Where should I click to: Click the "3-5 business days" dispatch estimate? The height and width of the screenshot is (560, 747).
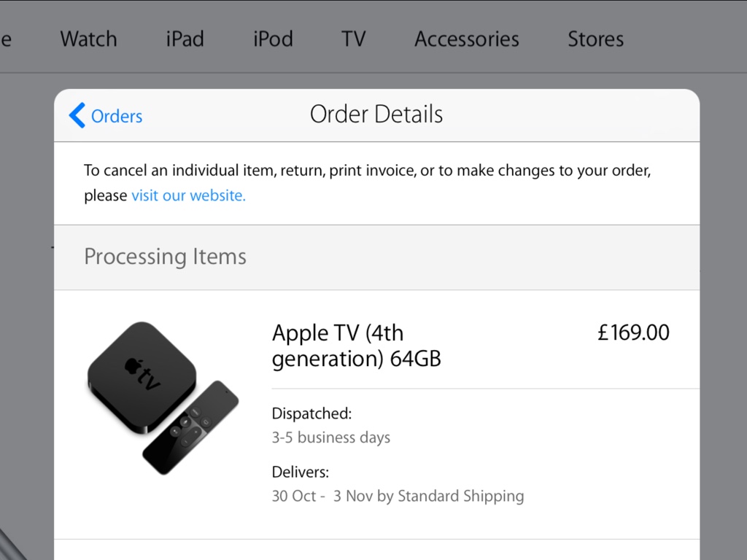[330, 437]
